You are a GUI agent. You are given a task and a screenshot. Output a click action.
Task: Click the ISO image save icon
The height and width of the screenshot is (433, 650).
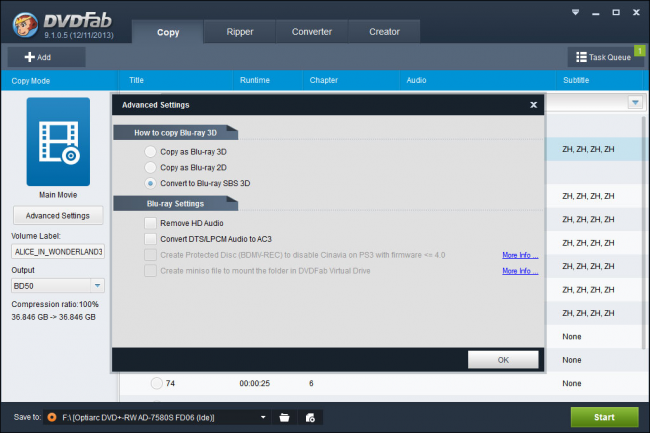click(x=310, y=417)
